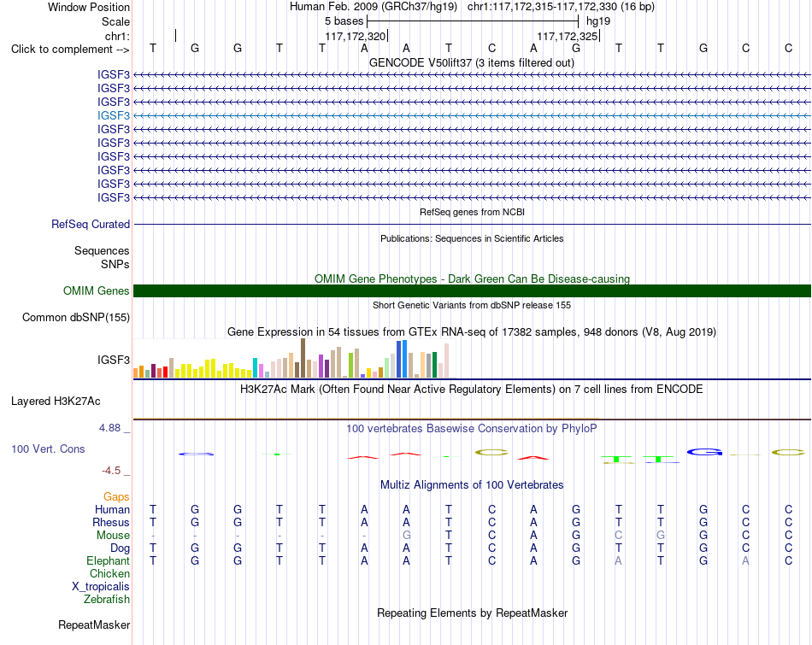The image size is (812, 645).
Task: Click the chr1:117,172,315-117,172,330 (16 bp) position text
Action: coord(561,7)
